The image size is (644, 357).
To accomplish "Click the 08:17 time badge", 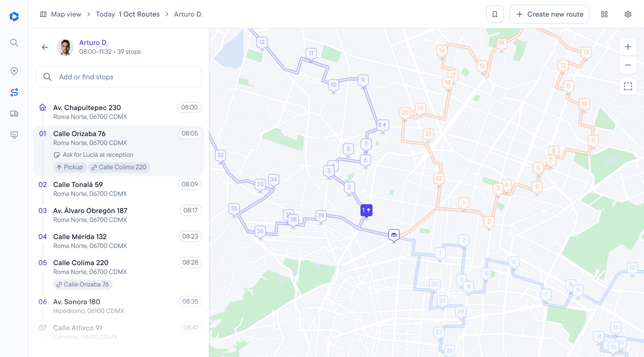I will point(191,210).
